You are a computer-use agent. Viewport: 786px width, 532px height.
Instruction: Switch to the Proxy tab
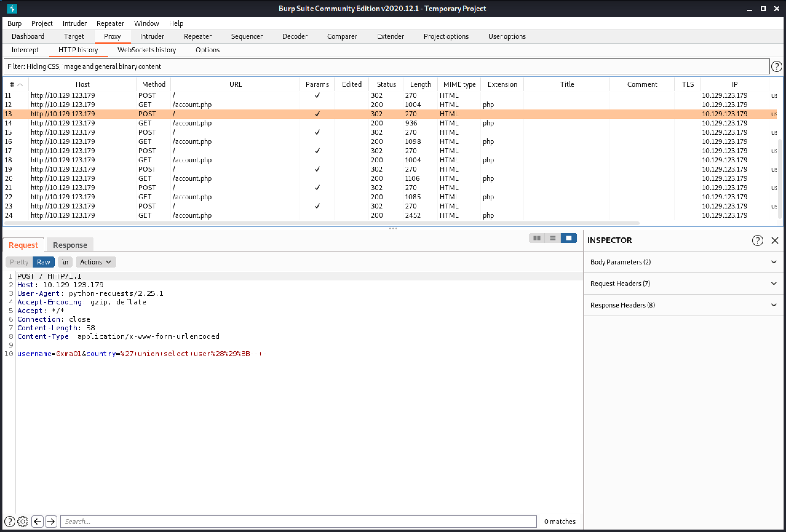(112, 36)
